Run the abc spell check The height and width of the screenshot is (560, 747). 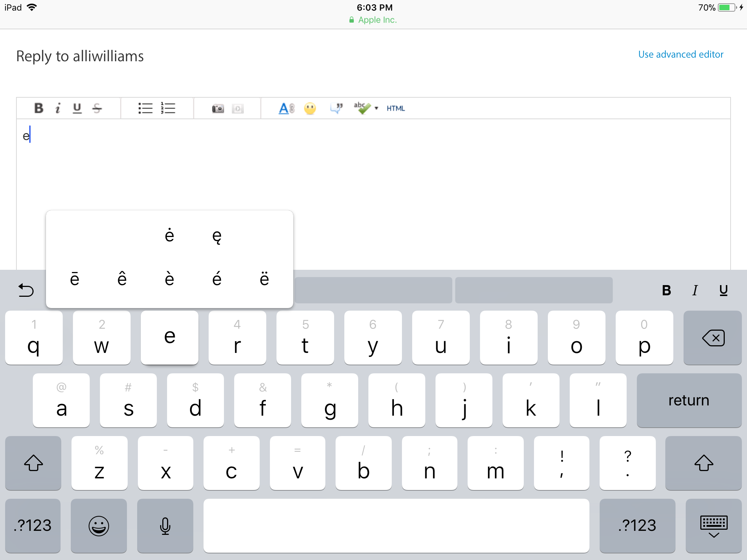[x=362, y=108]
